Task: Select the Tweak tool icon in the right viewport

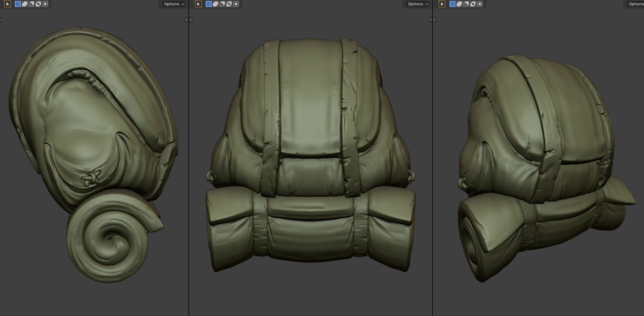Action: click(443, 4)
